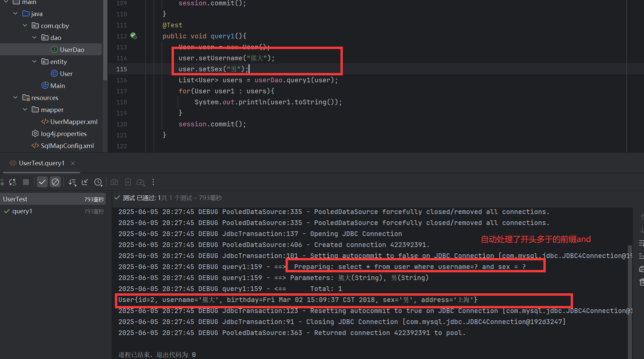
Task: Open the test history clock dropdown
Action: (x=98, y=182)
